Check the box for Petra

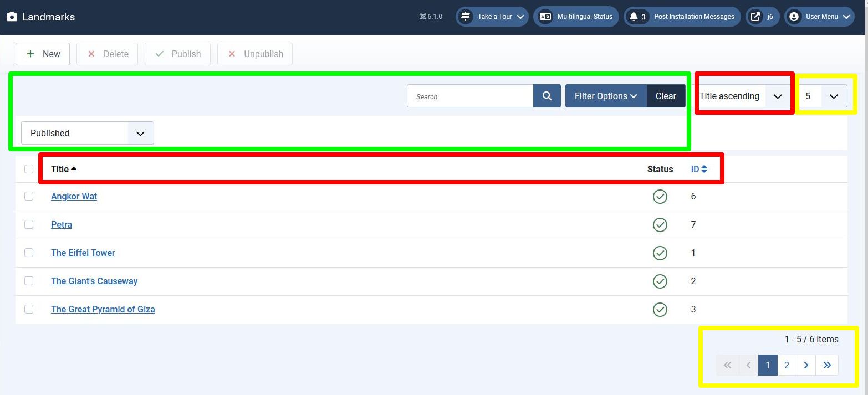(x=29, y=224)
